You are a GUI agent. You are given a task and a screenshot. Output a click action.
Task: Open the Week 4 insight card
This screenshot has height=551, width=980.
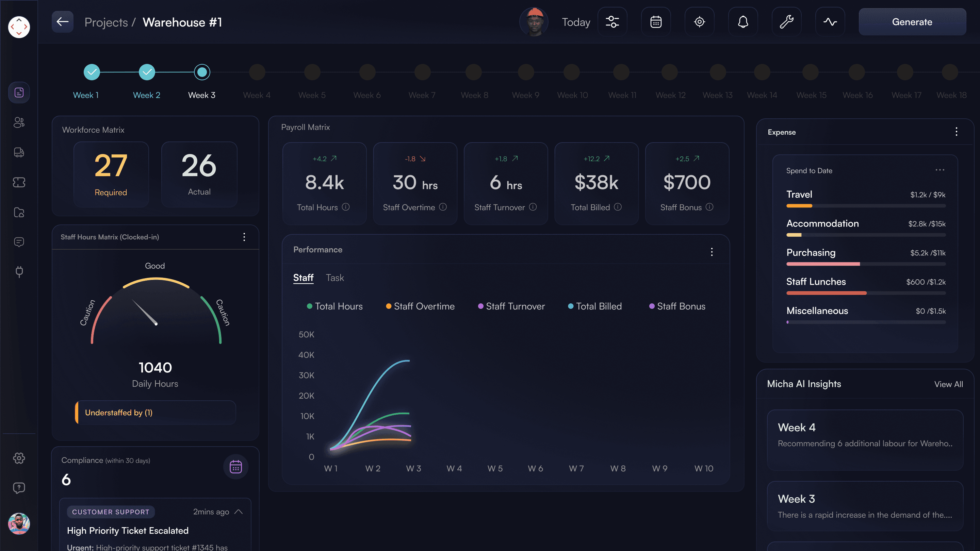coord(865,440)
